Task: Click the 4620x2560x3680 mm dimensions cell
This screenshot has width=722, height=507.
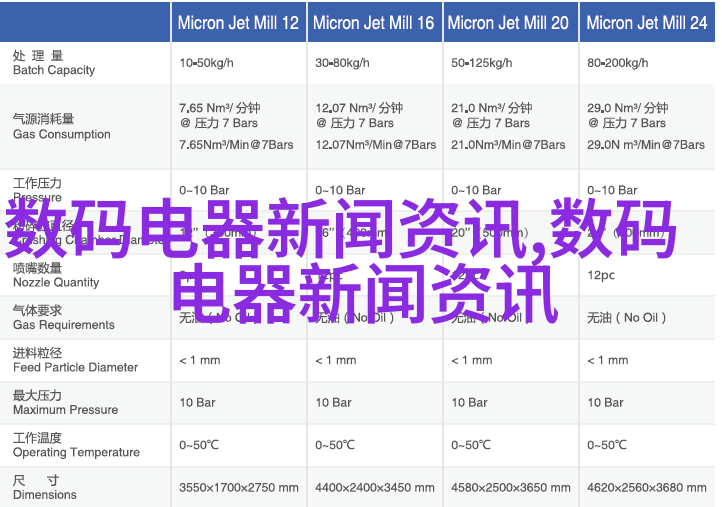Action: [646, 488]
